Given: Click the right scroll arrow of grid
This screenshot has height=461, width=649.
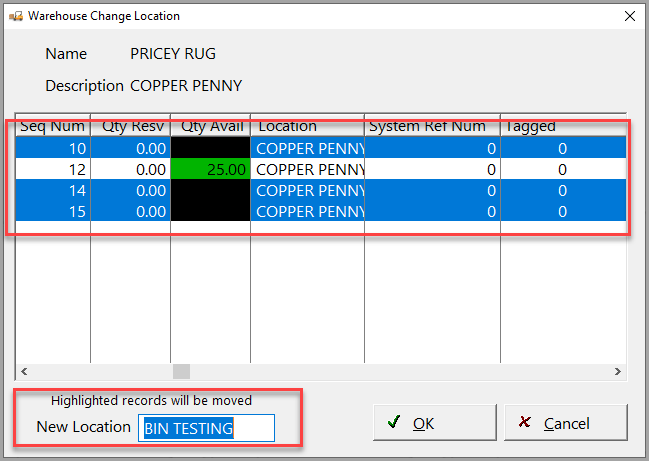Looking at the screenshot, I should pyautogui.click(x=618, y=371).
